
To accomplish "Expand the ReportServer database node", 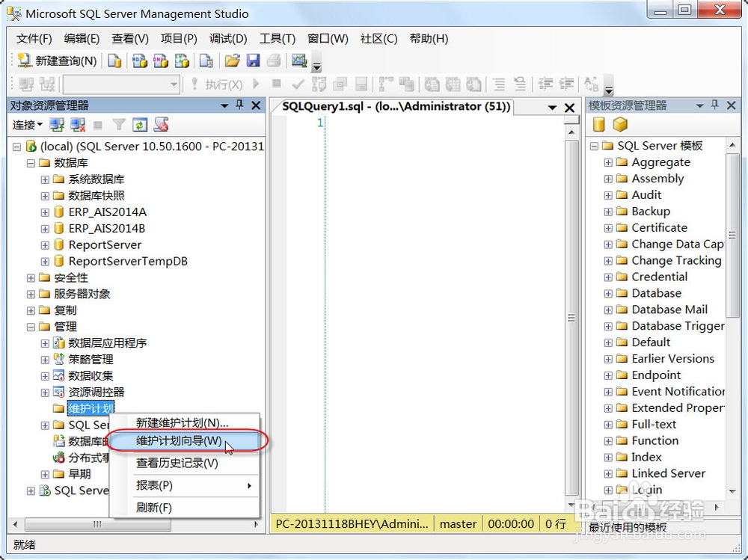I will (45, 245).
